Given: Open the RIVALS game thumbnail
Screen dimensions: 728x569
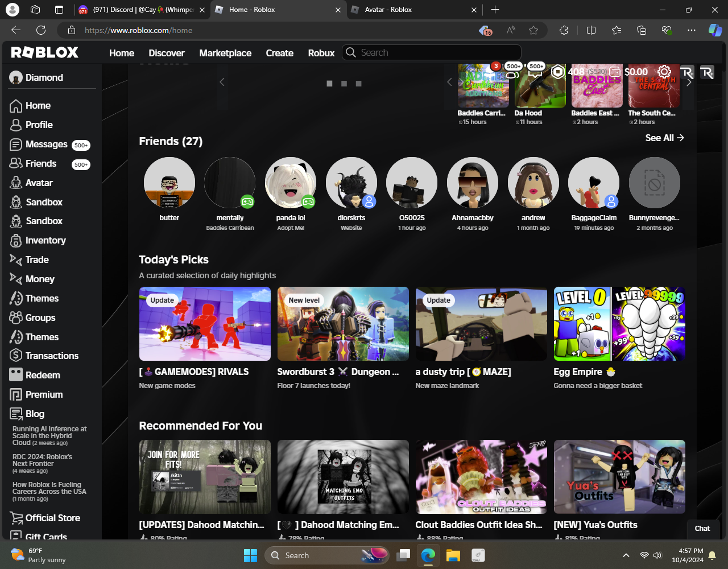Looking at the screenshot, I should click(x=205, y=324).
